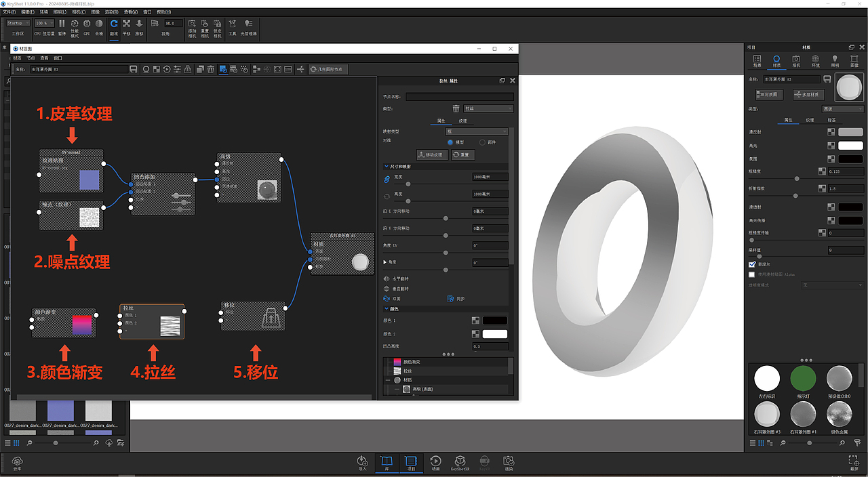Open the 渲染(R) menu
868x477 pixels.
point(111,12)
